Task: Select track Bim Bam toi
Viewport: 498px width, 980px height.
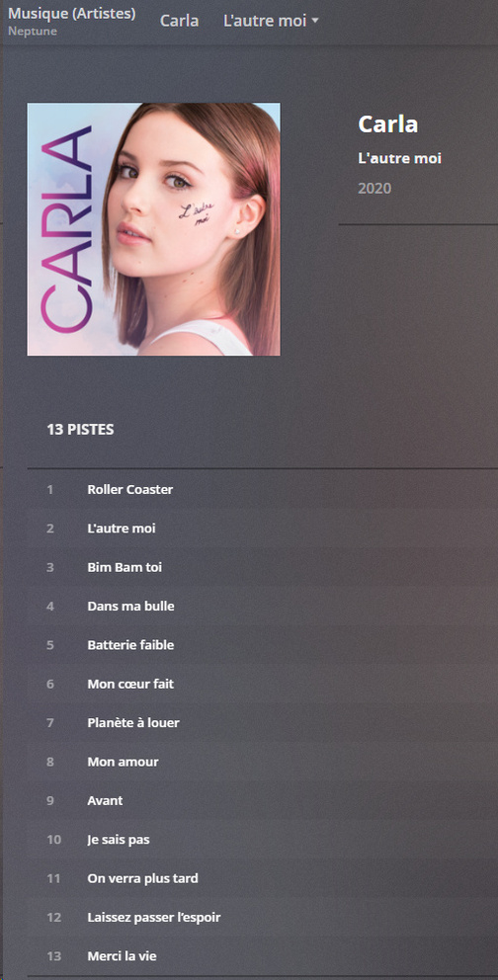Action: [263, 567]
